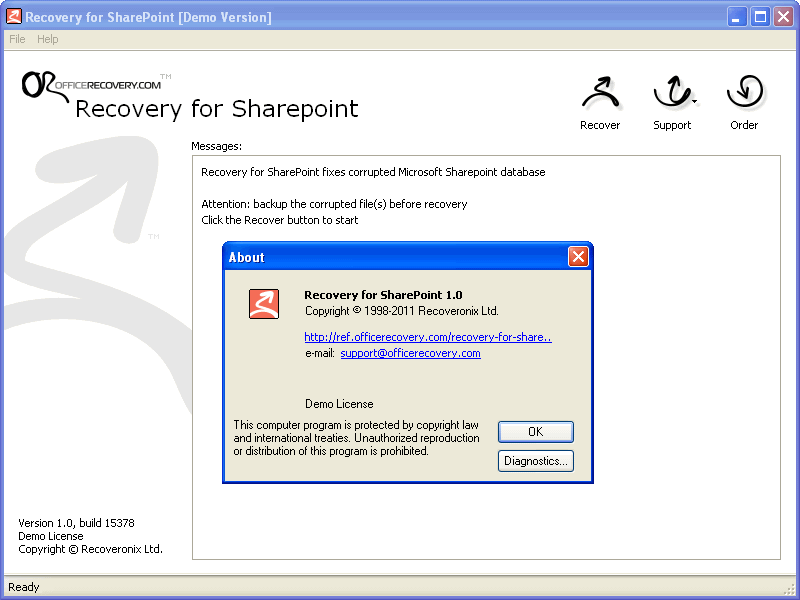800x600 pixels.
Task: Maximize the Recovery for SharePoint window
Action: [760, 17]
